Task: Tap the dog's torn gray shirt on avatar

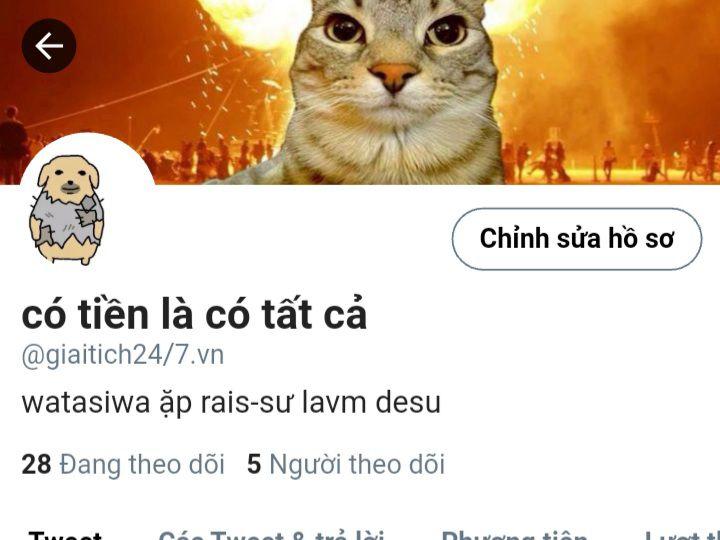Action: coord(67,217)
